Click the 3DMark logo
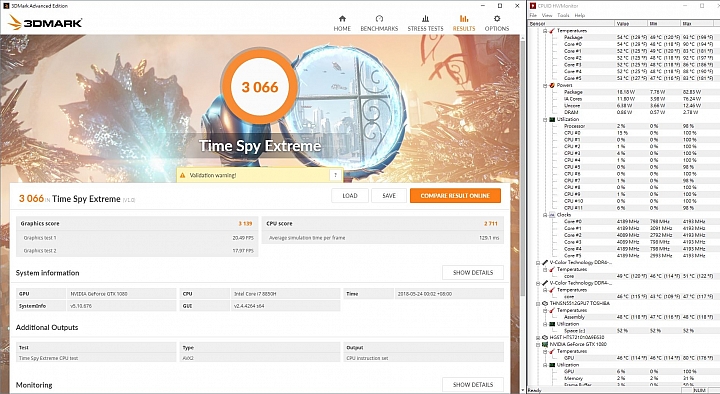 click(x=45, y=22)
